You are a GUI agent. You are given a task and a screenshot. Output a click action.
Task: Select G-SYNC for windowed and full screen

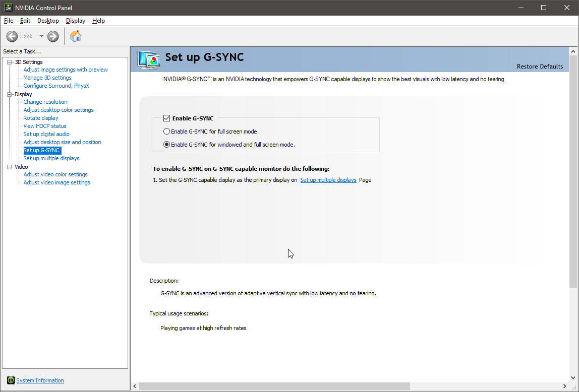166,145
